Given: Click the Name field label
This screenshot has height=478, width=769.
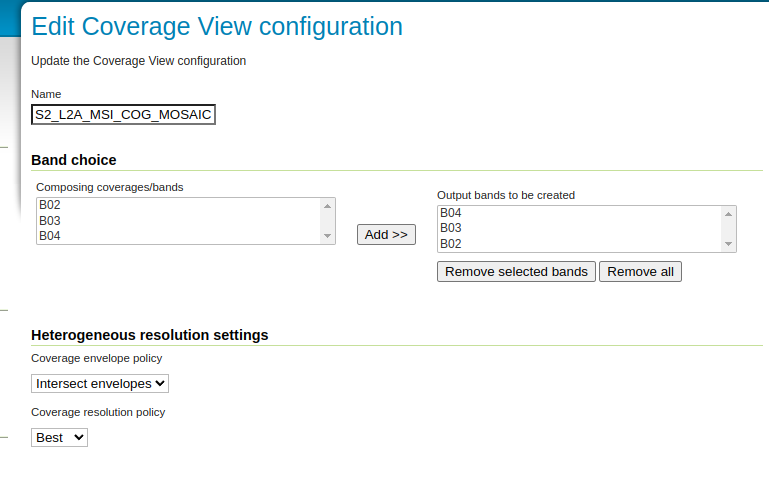Looking at the screenshot, I should [46, 94].
